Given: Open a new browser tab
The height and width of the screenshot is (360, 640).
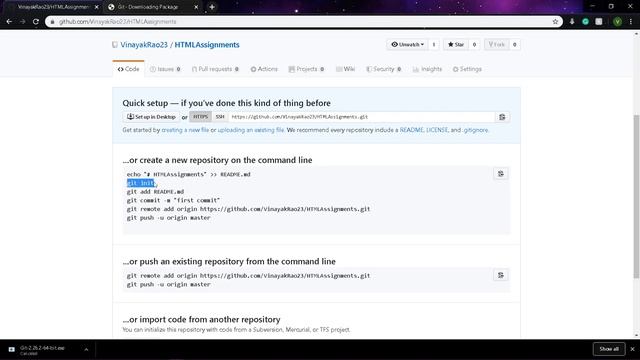Looking at the screenshot, I should point(212,7).
